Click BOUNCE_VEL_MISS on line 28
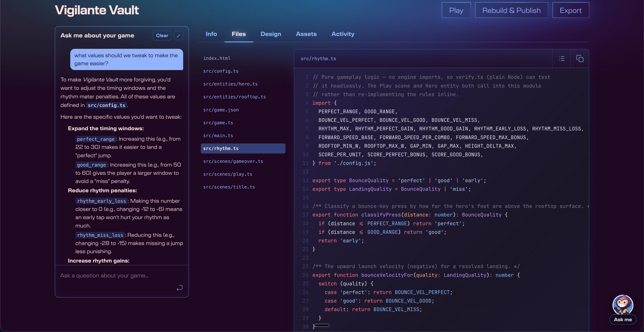The width and height of the screenshot is (644, 332). 396,309
